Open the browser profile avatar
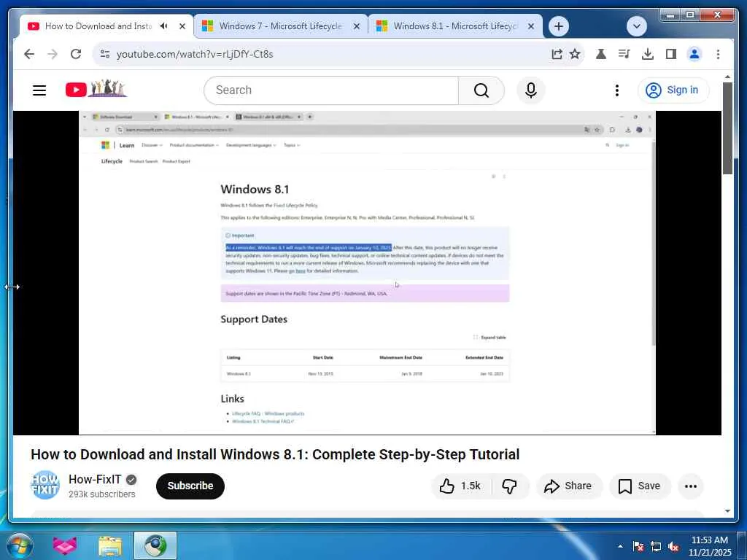 tap(694, 54)
